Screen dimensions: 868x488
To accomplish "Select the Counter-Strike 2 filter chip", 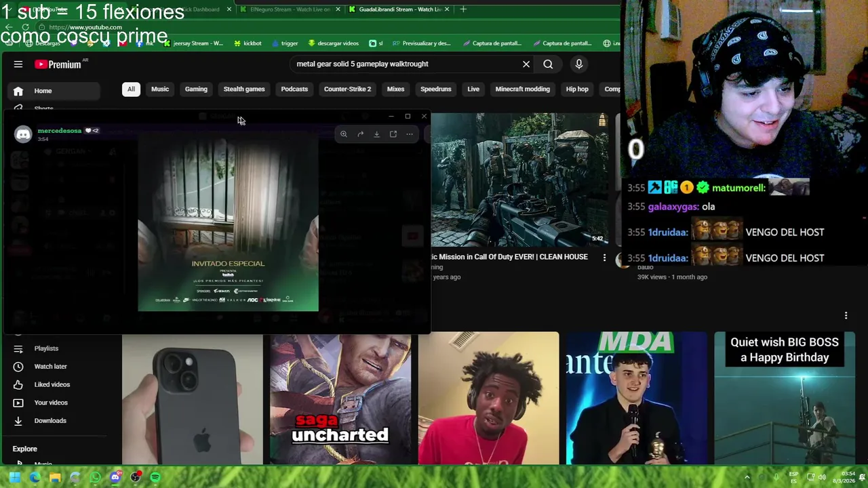I will tap(347, 89).
